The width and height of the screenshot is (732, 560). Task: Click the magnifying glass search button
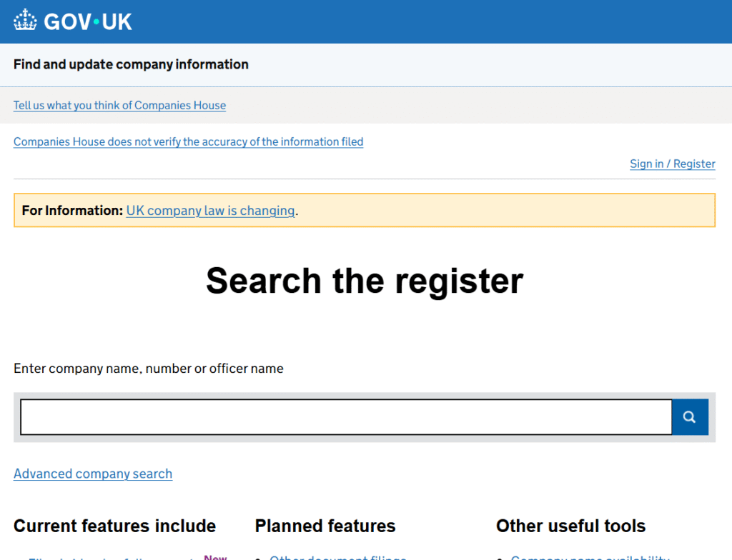click(690, 417)
